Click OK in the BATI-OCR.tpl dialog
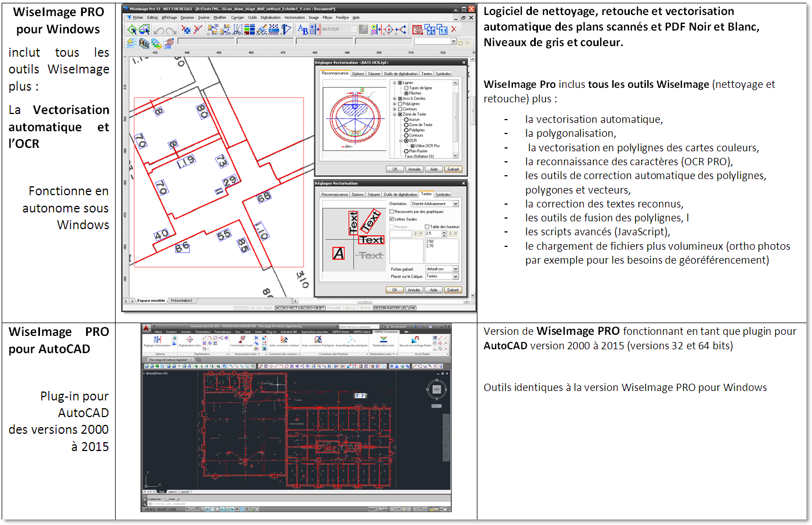Screen dimensions: 812x525 [395, 169]
